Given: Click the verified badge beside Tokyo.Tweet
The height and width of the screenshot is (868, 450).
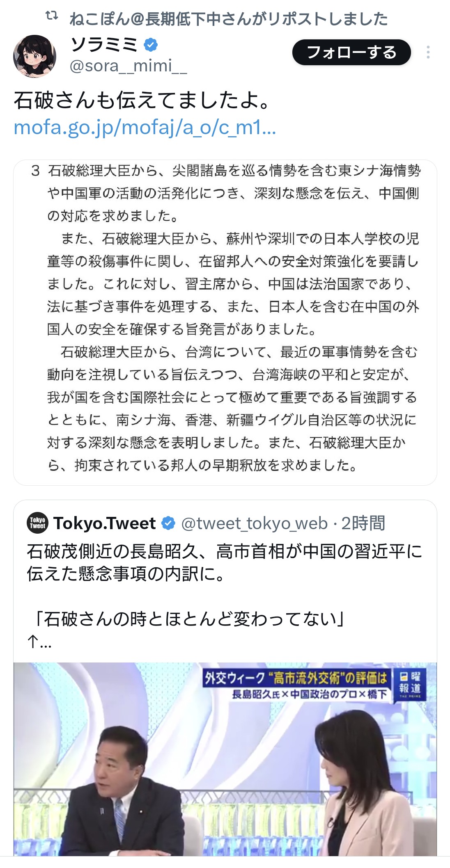Looking at the screenshot, I should coord(168,523).
